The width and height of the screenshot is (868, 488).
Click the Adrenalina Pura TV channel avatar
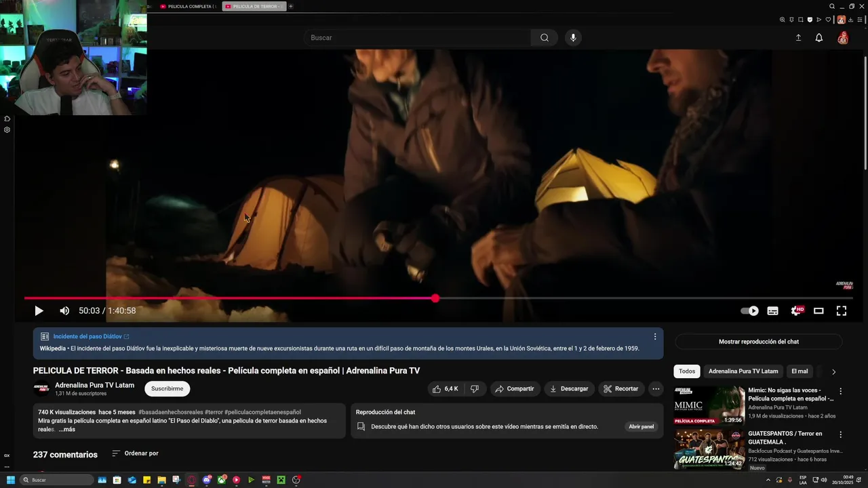[41, 389]
